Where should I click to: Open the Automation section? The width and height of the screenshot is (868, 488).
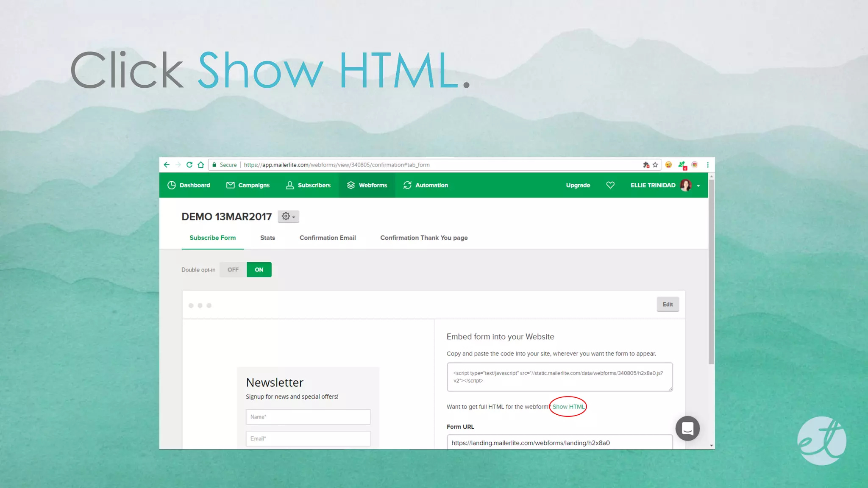(426, 185)
